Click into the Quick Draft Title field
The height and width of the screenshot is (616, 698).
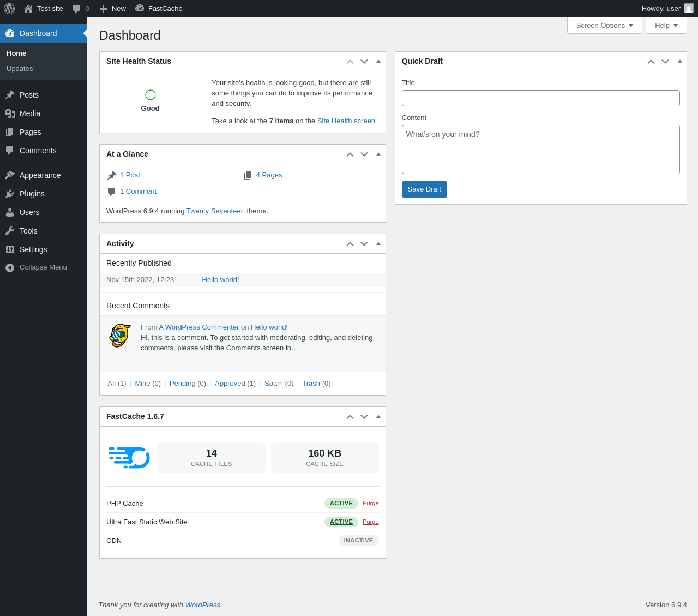(x=540, y=98)
